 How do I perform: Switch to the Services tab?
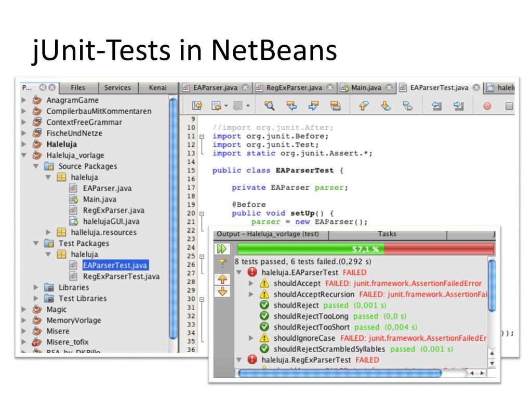click(x=117, y=87)
